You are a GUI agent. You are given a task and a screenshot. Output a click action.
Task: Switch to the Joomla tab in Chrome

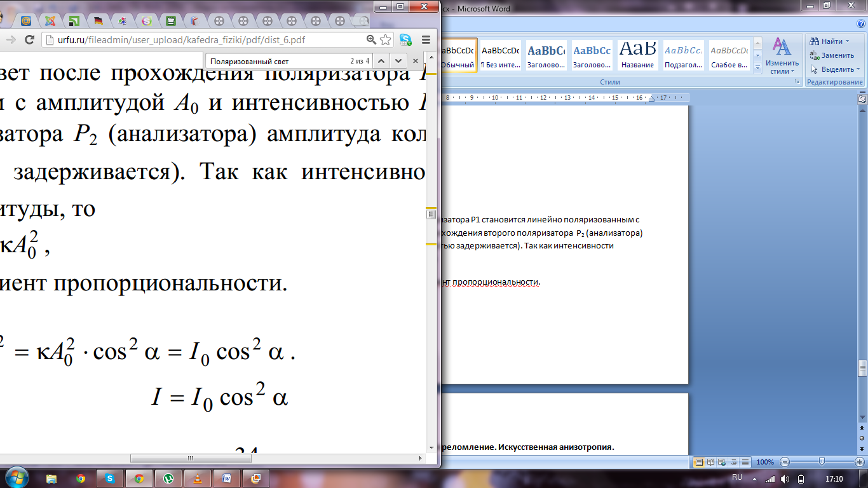50,20
